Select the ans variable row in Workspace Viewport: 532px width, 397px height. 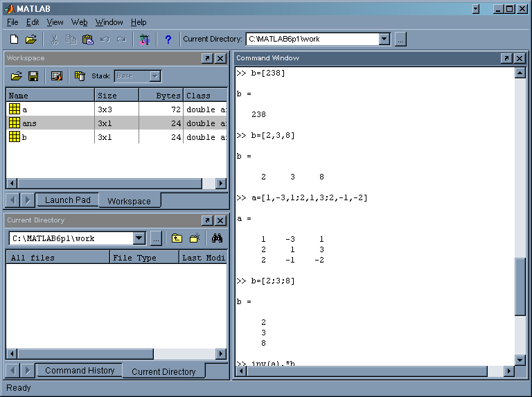click(116, 123)
